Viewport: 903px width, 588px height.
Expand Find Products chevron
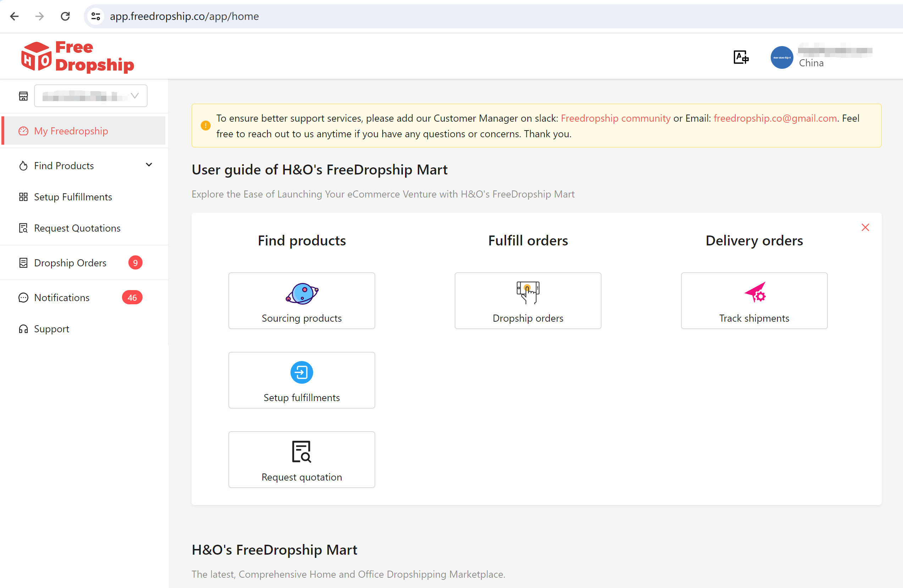click(149, 165)
